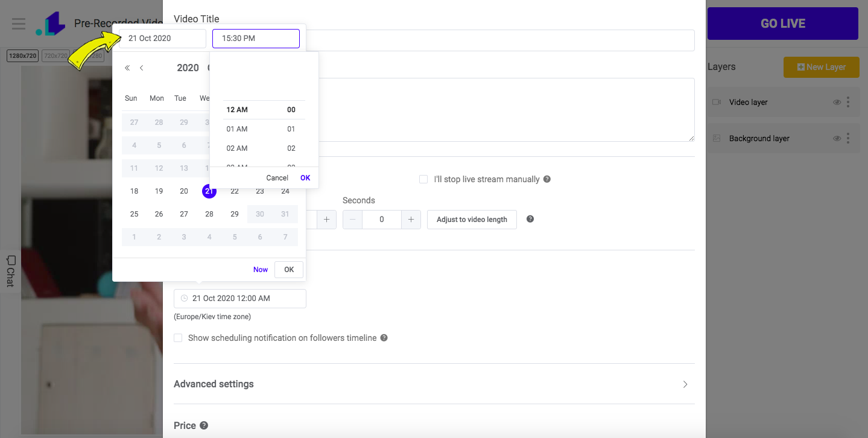Image resolution: width=868 pixels, height=438 pixels.
Task: Click the Background layer image icon
Action: (x=717, y=138)
